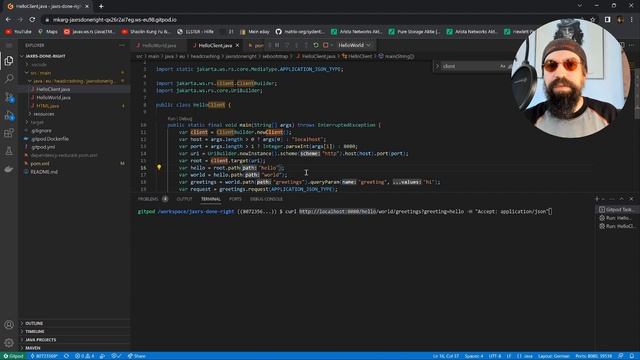Expand the find widget replace toggle
Image resolution: width=640 pixels, height=360 pixels.
click(x=437, y=66)
